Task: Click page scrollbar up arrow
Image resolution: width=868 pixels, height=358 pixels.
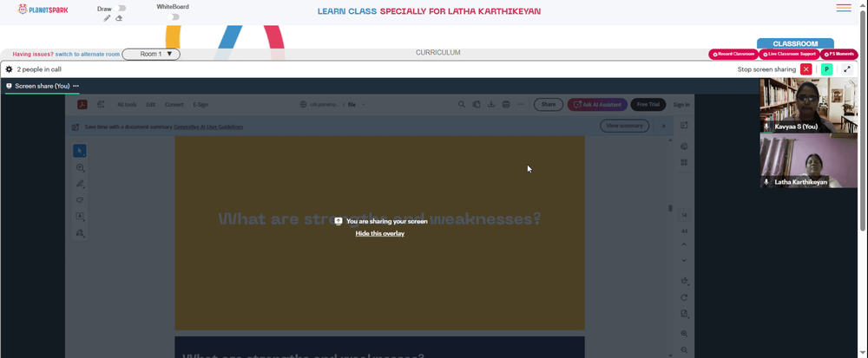Action: tap(863, 3)
